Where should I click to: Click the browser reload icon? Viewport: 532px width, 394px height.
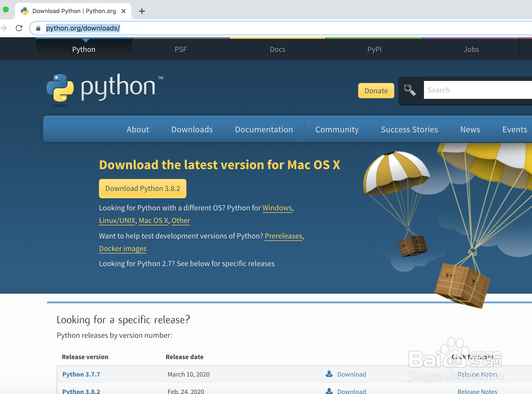point(19,28)
